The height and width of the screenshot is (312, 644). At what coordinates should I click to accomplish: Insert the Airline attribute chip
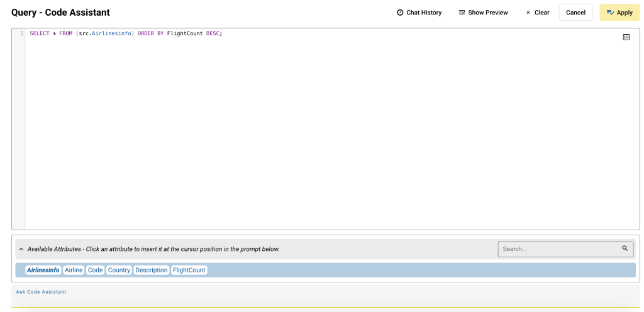74,270
